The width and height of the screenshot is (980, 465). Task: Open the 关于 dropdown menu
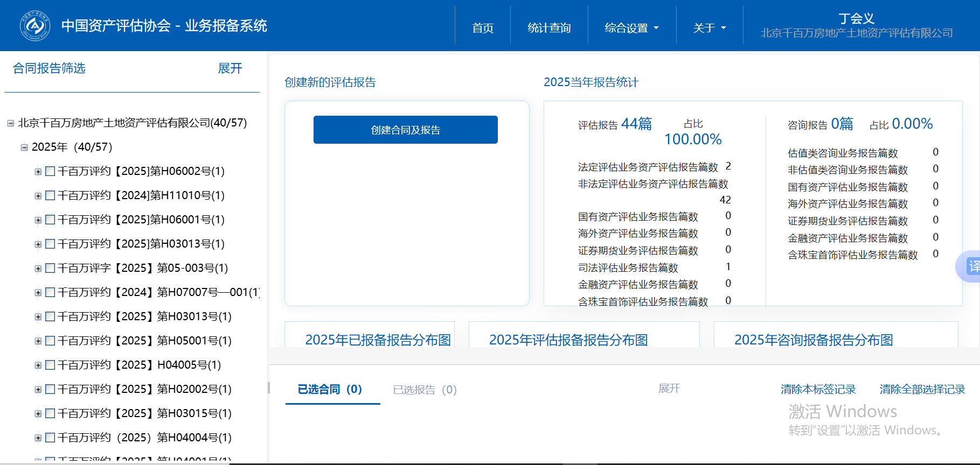tap(709, 28)
